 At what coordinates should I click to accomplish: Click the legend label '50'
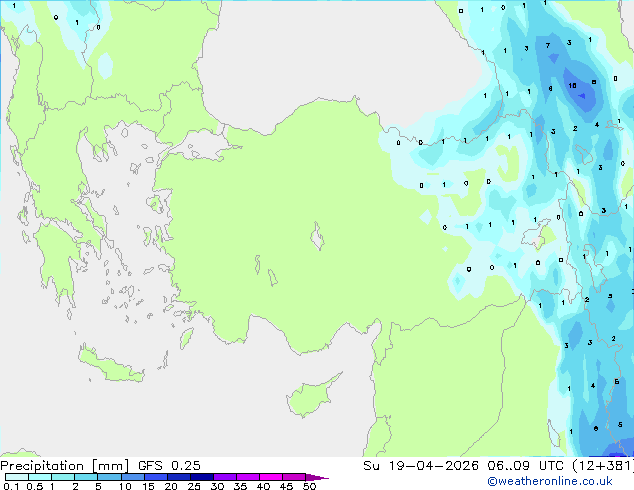(310, 486)
